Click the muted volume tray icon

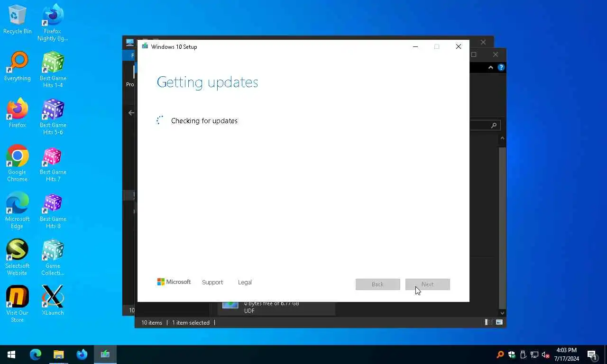546,355
